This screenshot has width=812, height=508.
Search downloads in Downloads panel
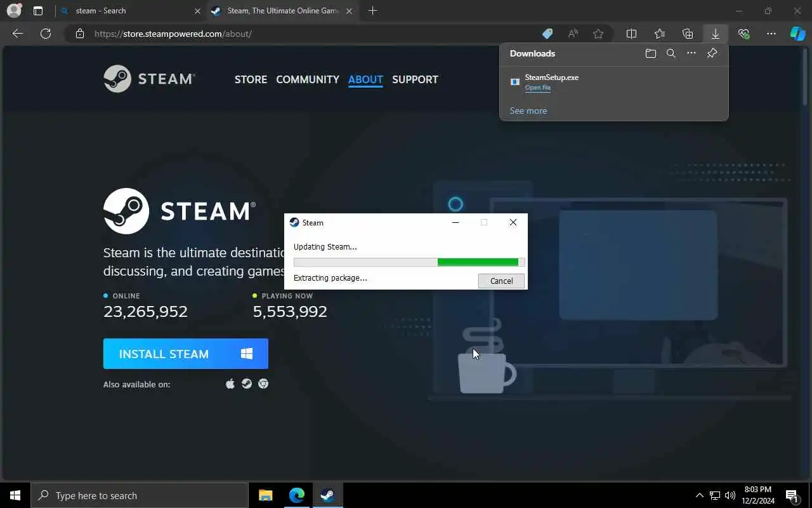(x=671, y=53)
